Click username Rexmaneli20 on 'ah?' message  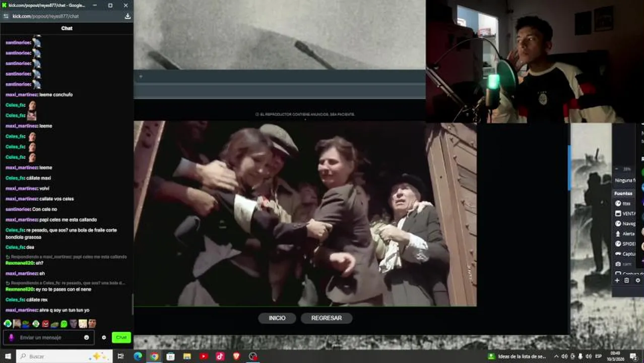point(20,263)
